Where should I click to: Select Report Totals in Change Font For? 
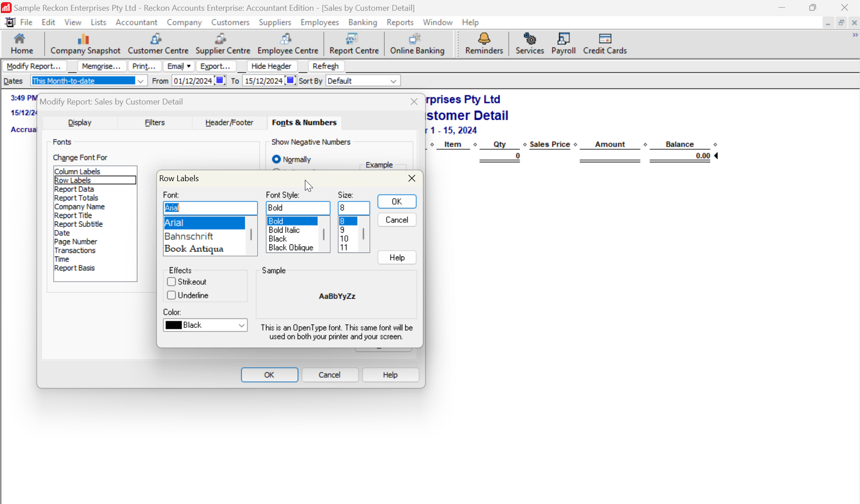(95, 198)
